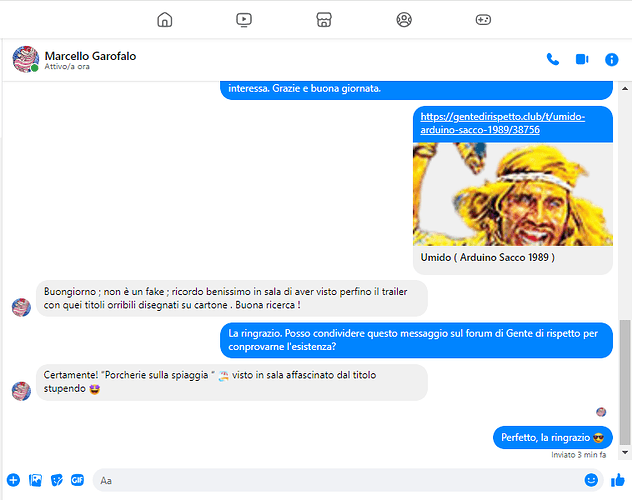Click the scroll up arrow of the chat

point(625,89)
